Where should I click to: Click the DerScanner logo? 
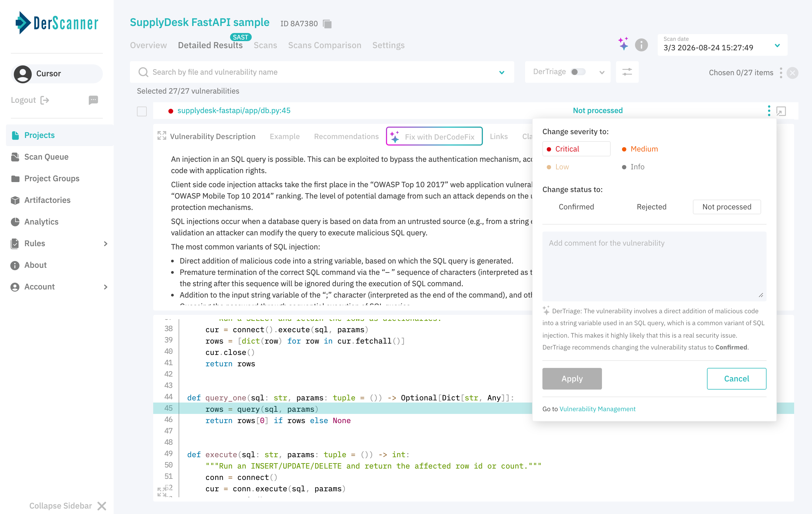pos(57,23)
